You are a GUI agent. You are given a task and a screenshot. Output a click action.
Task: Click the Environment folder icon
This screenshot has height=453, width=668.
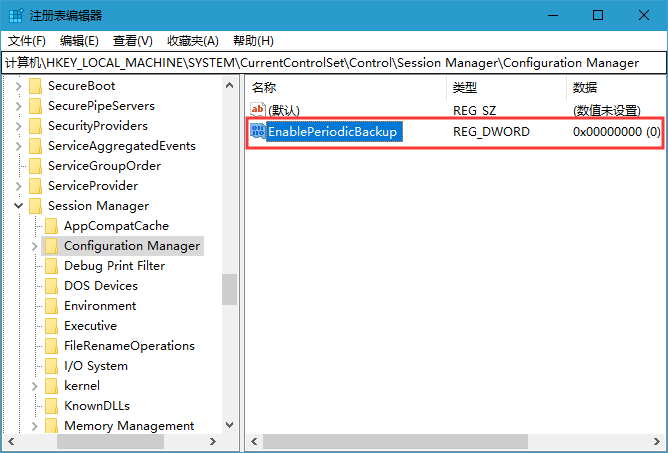[52, 306]
